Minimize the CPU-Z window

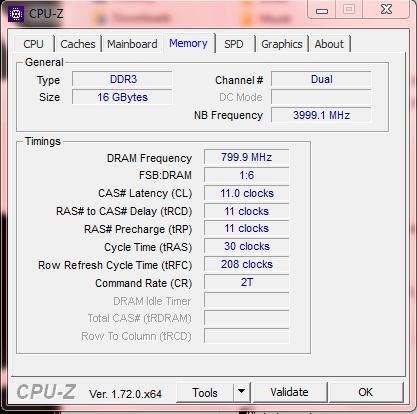pyautogui.click(x=322, y=10)
